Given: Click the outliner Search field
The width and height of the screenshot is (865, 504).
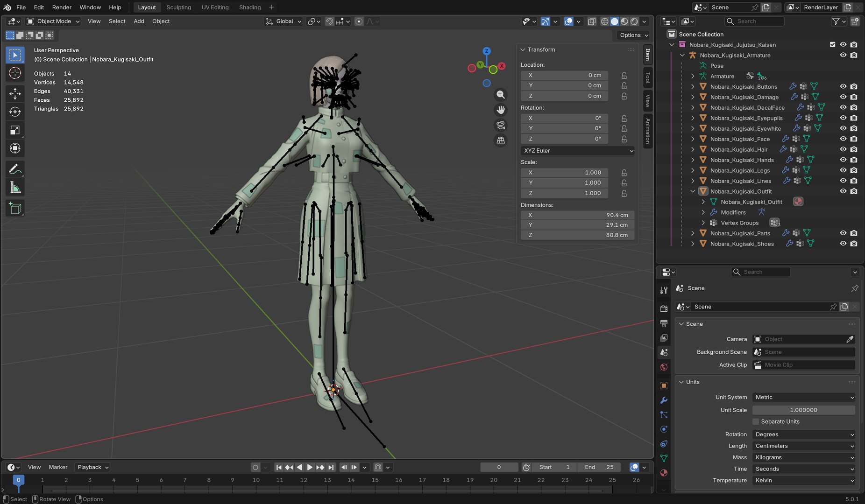Looking at the screenshot, I should click(x=754, y=21).
